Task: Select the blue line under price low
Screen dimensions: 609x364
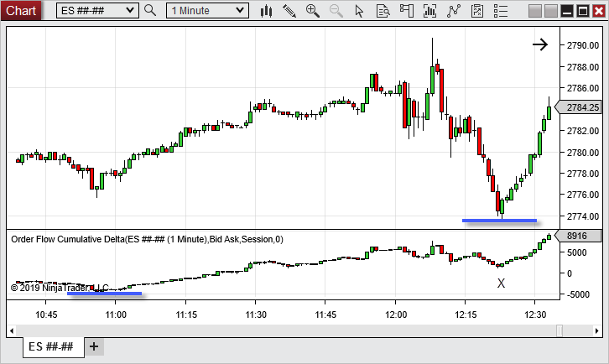Action: [x=499, y=221]
